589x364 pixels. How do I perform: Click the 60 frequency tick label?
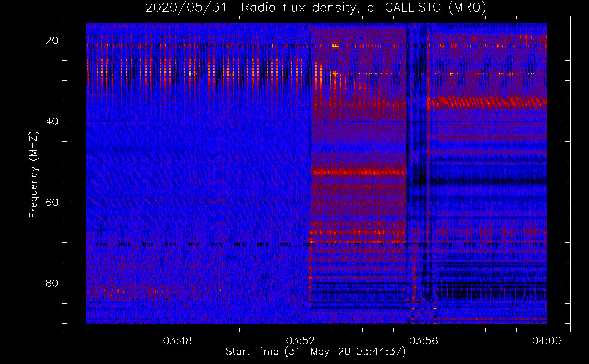(x=52, y=202)
